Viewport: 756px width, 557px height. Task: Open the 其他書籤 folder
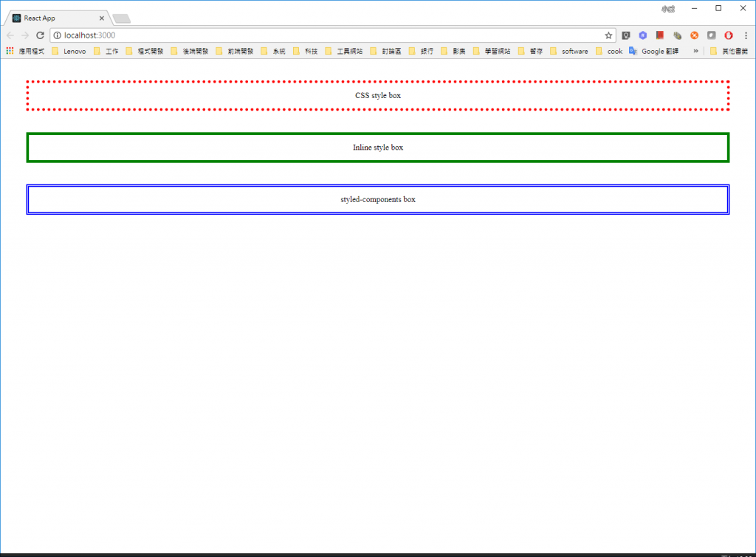tap(729, 51)
